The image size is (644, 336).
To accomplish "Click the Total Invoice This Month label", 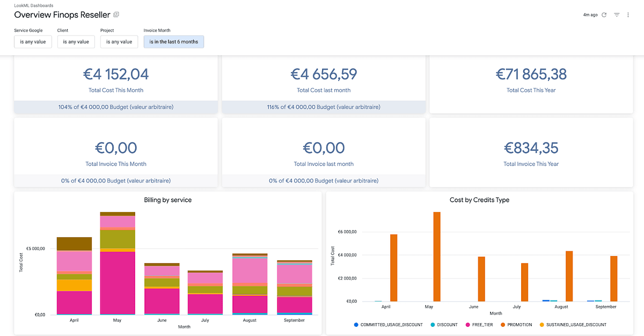I will click(x=116, y=164).
